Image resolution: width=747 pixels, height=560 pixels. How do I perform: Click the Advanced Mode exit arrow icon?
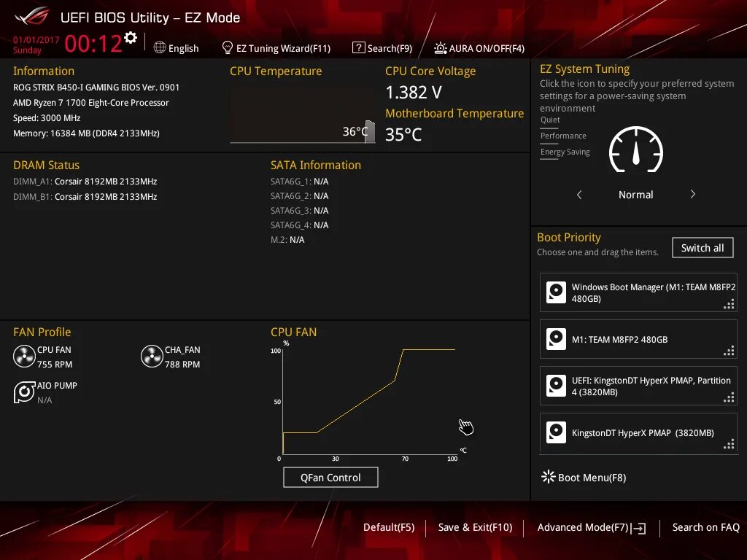point(638,528)
